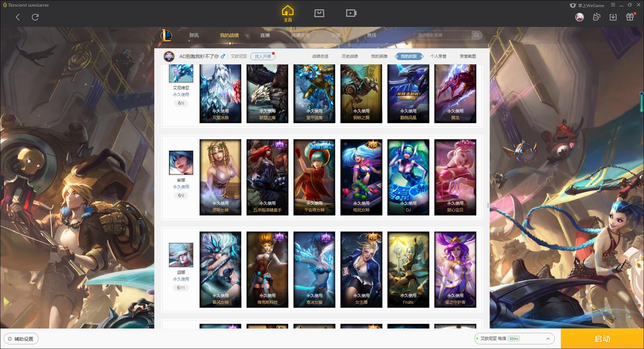Viewport: 644px width, 349px height.
Task: Go back with the left arrow icon
Action: coord(18,17)
